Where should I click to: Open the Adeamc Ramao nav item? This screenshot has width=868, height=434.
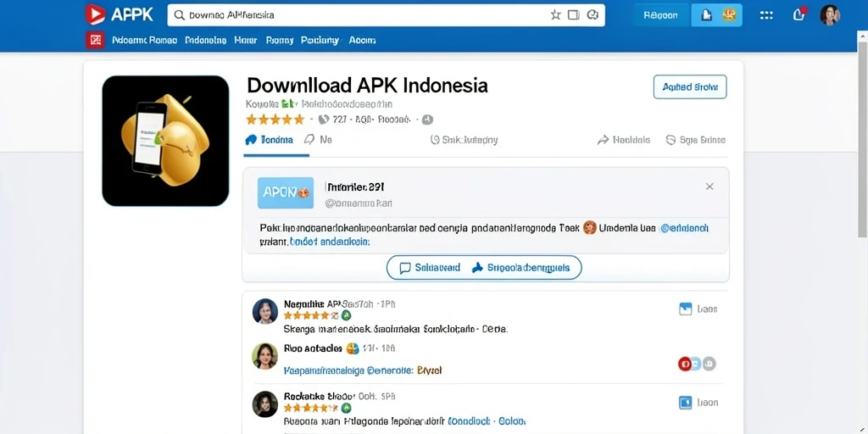click(x=144, y=41)
